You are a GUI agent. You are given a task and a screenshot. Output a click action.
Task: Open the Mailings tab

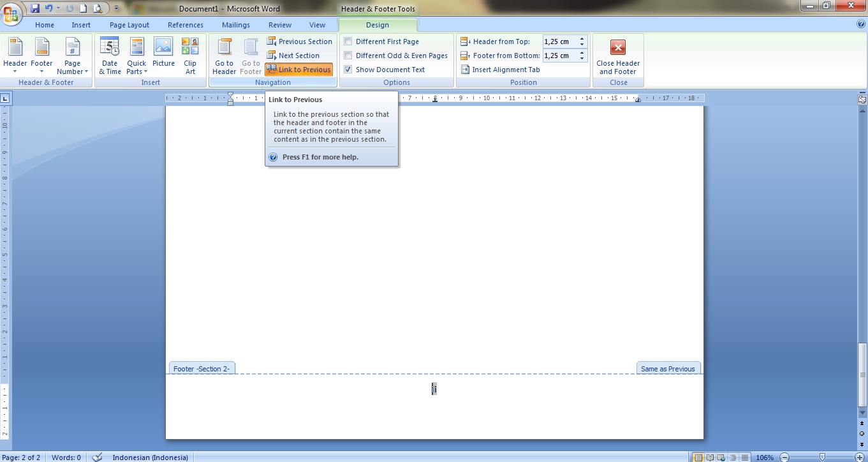point(236,25)
